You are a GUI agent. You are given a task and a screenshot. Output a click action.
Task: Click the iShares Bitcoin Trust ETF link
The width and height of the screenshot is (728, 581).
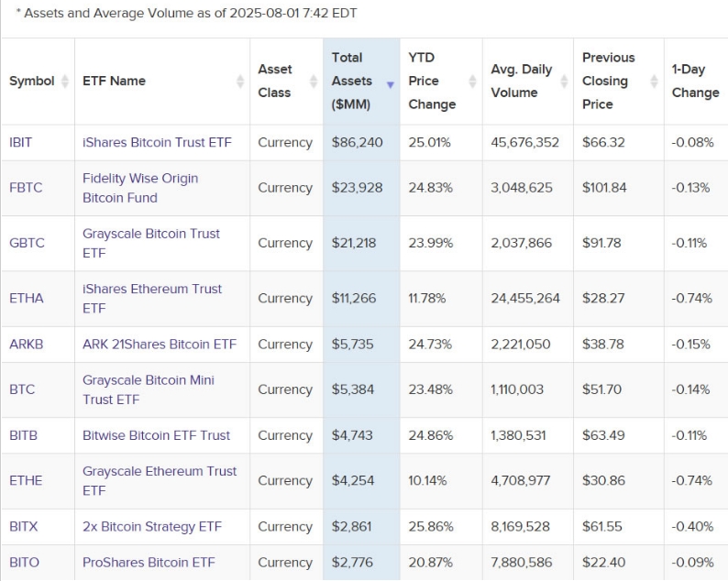tap(157, 142)
